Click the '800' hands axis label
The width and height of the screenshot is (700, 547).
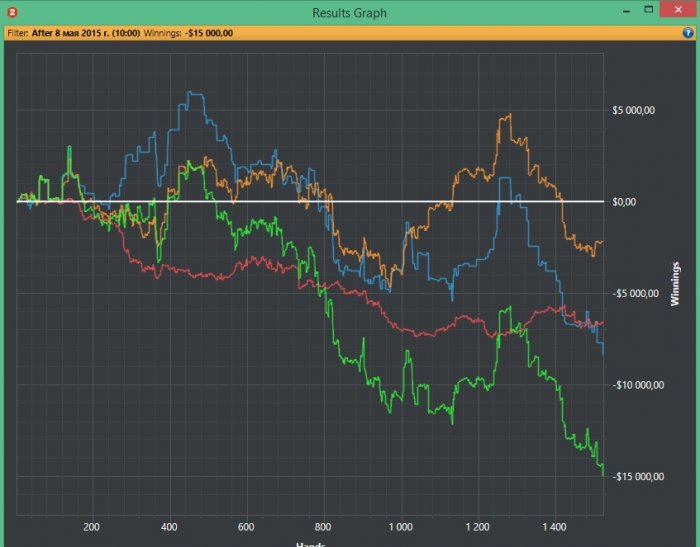(323, 527)
